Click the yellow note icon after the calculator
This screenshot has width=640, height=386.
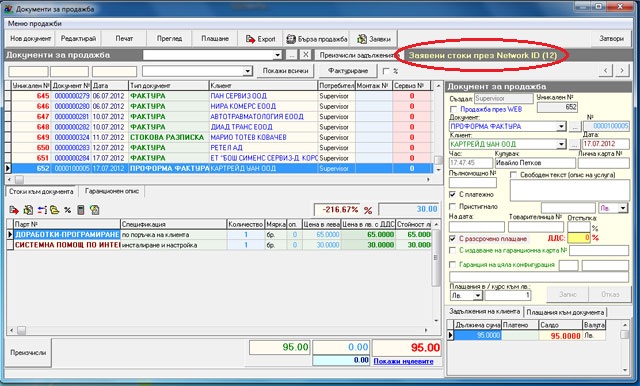pyautogui.click(x=95, y=210)
